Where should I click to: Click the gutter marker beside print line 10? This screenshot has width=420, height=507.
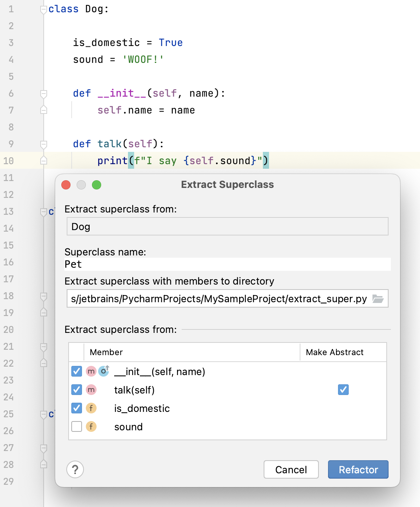(43, 161)
